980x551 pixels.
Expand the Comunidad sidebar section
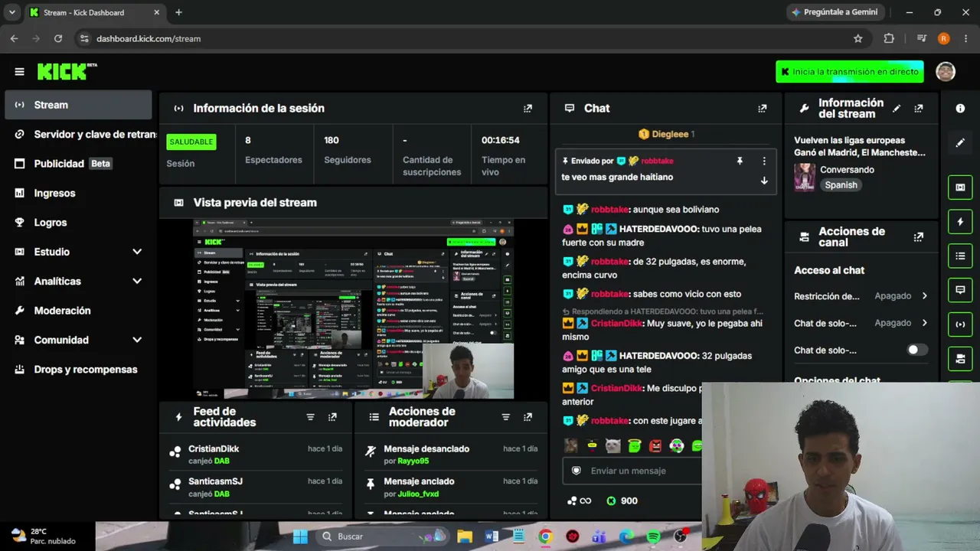coord(137,340)
